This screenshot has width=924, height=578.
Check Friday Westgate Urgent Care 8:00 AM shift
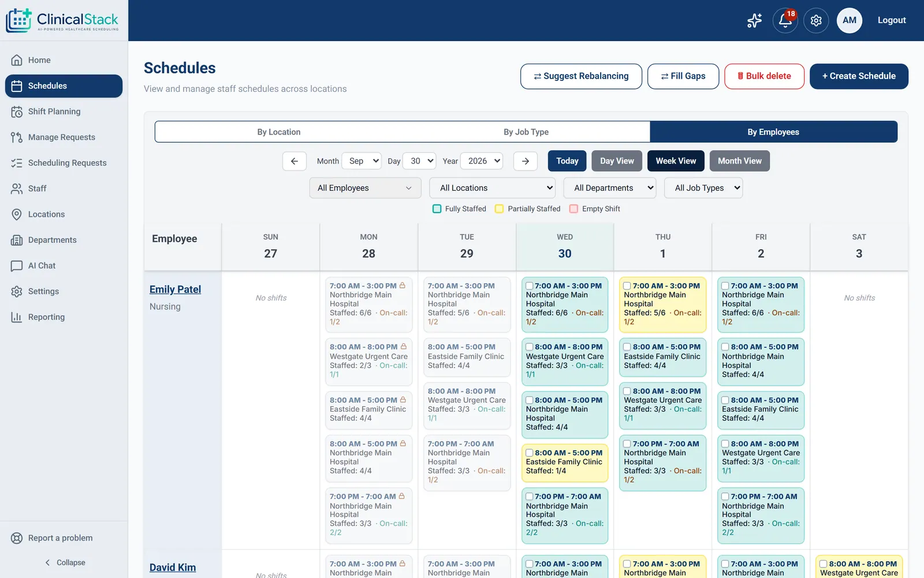pos(725,444)
